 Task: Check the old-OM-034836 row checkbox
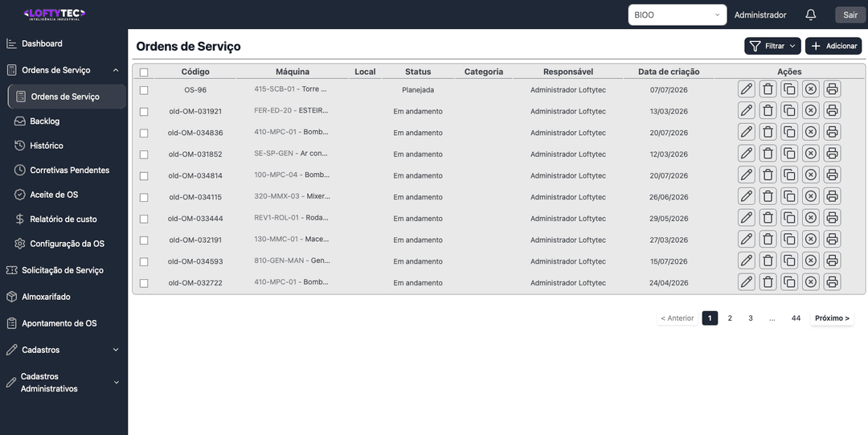click(x=144, y=133)
